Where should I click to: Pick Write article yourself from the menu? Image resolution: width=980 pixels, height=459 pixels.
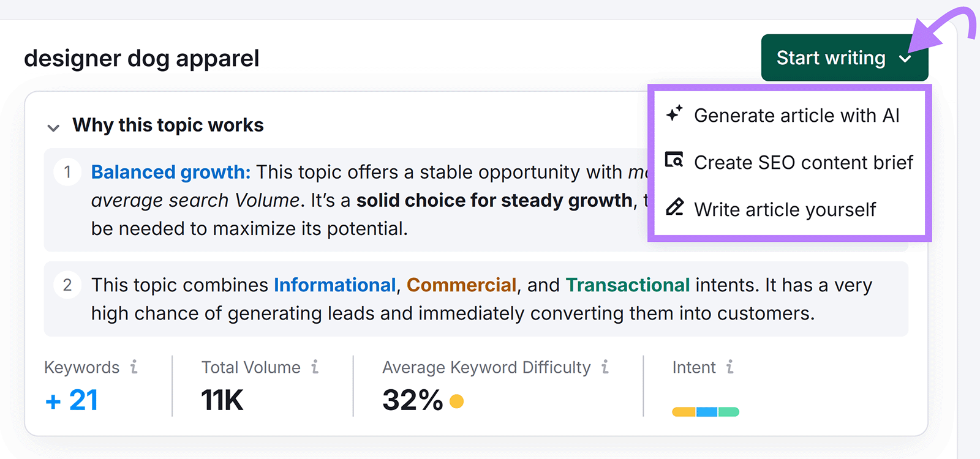(x=785, y=209)
